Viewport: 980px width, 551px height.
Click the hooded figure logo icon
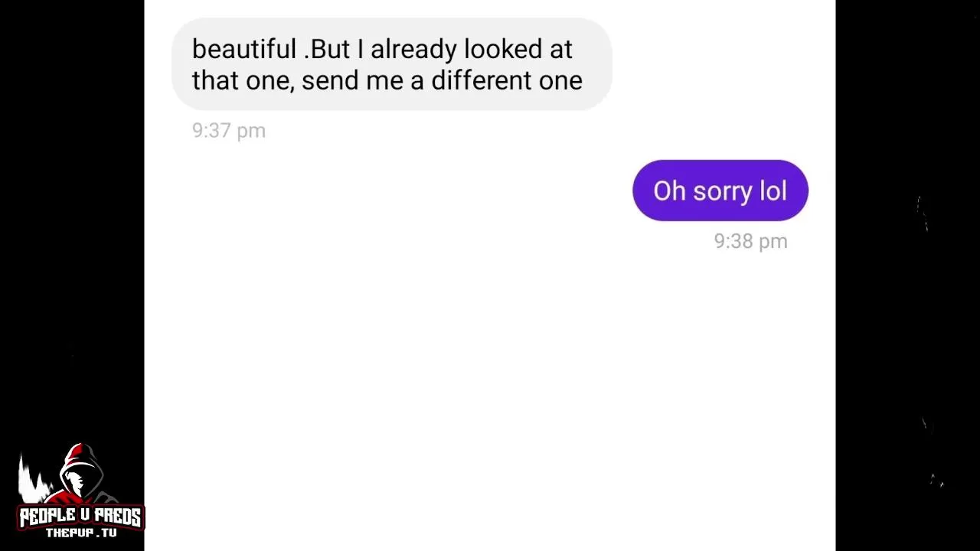click(80, 476)
